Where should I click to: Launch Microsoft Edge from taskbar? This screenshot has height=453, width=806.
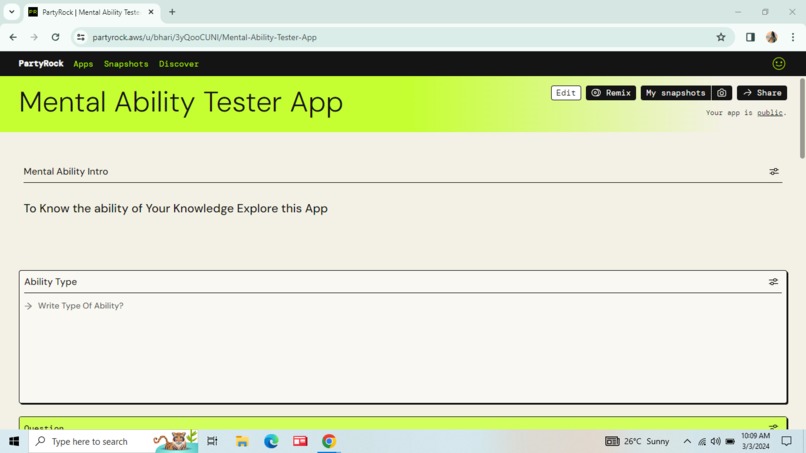point(271,441)
